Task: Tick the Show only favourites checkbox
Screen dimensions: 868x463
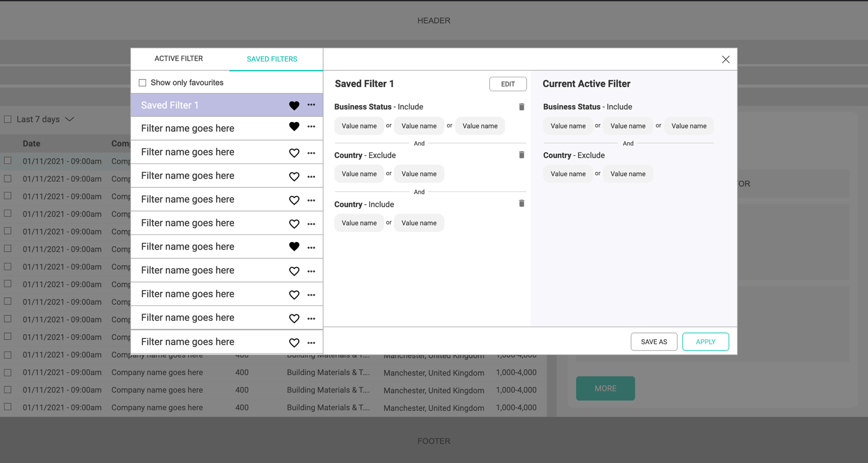Action: click(x=142, y=83)
